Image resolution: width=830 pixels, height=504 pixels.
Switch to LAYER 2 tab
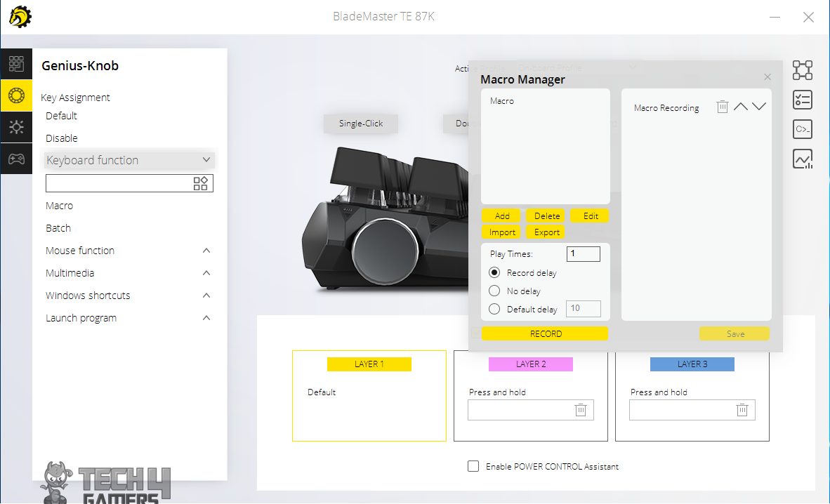click(530, 364)
